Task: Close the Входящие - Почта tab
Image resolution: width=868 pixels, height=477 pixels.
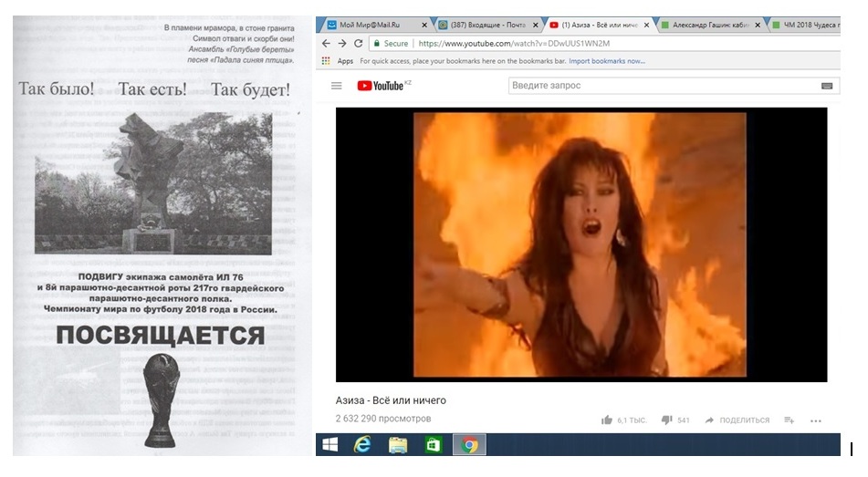Action: [535, 25]
